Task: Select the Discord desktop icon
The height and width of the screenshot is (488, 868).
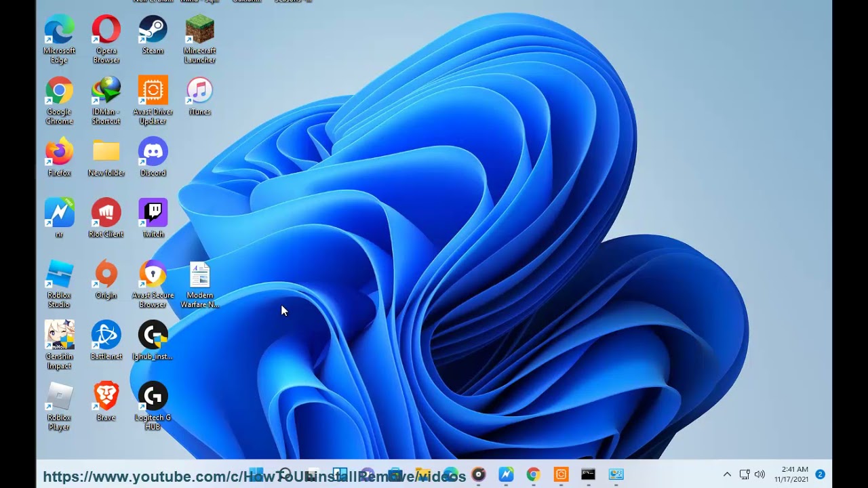Action: click(x=153, y=158)
